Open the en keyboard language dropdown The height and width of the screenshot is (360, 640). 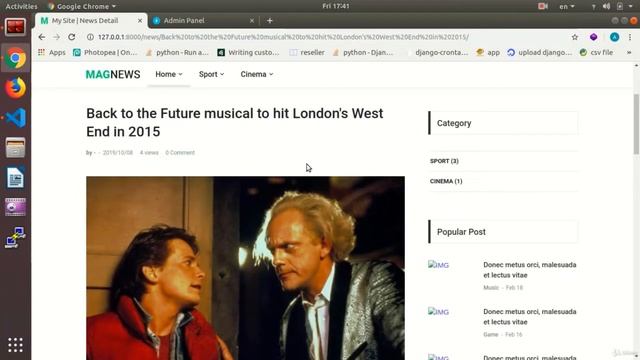tap(567, 6)
